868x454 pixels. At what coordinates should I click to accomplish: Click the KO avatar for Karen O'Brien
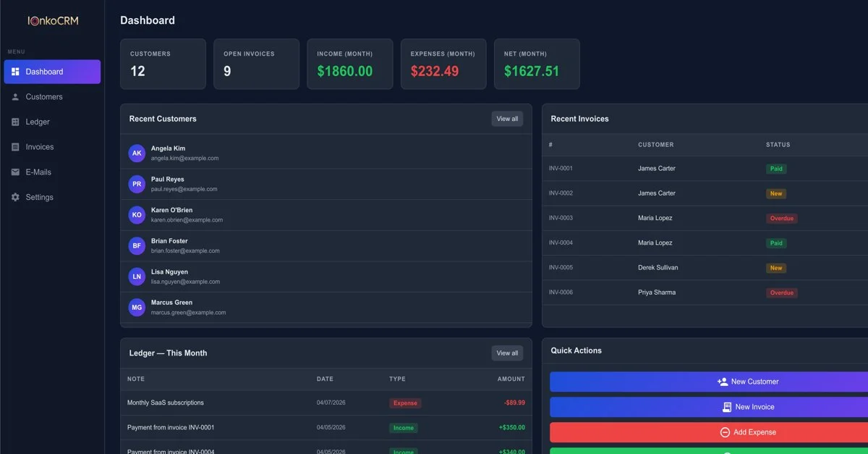137,215
